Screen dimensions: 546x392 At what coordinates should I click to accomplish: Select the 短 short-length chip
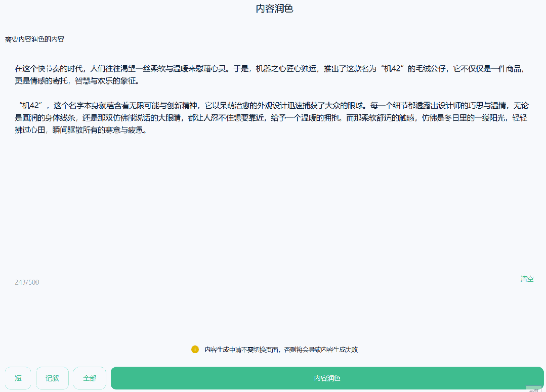(18, 377)
